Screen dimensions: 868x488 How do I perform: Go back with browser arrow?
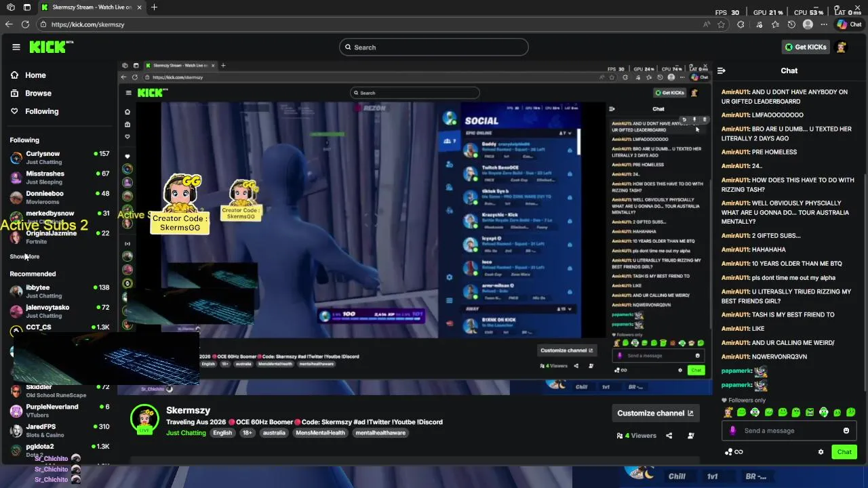coord(9,24)
